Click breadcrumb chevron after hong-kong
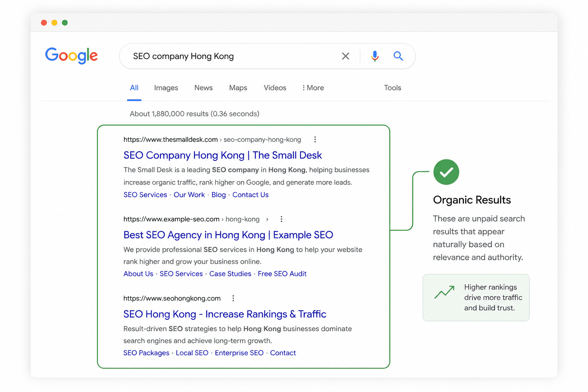The width and height of the screenshot is (588, 392). pyautogui.click(x=267, y=219)
